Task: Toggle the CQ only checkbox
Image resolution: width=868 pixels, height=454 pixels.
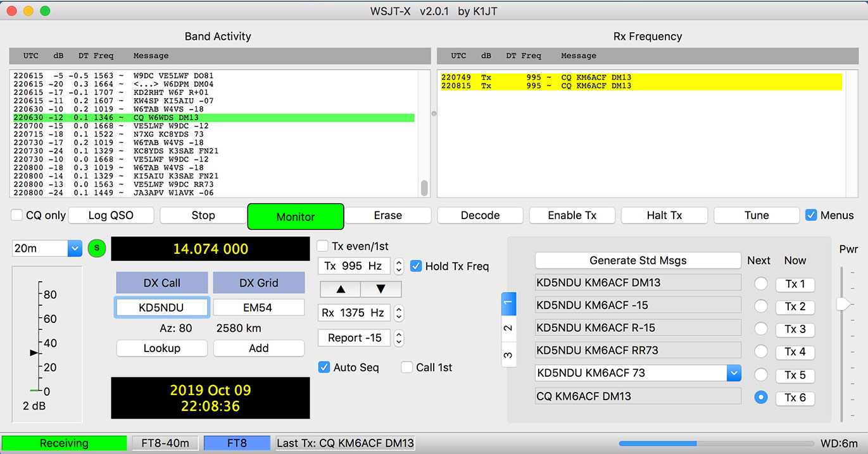Action: tap(17, 215)
